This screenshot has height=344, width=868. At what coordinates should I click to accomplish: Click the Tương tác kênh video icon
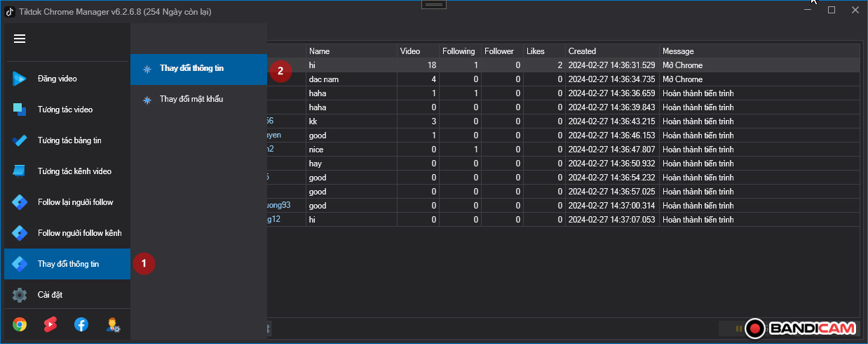(20, 171)
